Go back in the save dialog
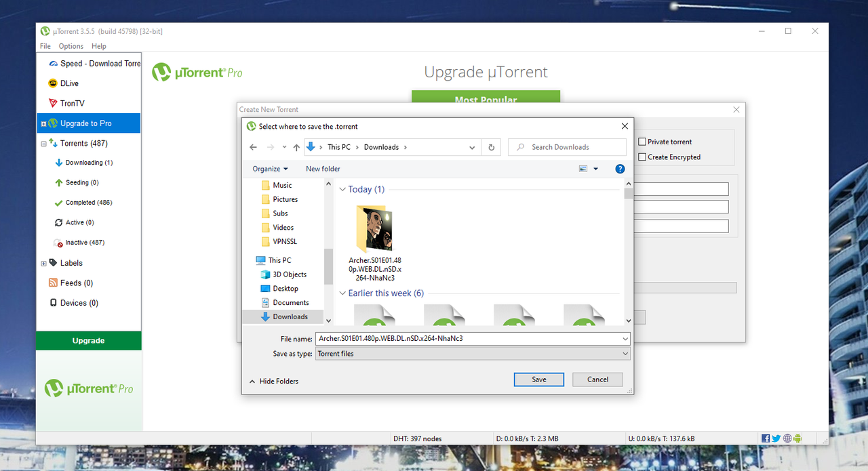 [253, 147]
